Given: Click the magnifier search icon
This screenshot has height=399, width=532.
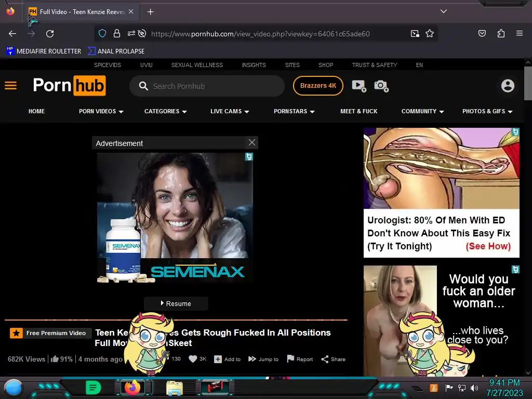Looking at the screenshot, I should tap(143, 86).
